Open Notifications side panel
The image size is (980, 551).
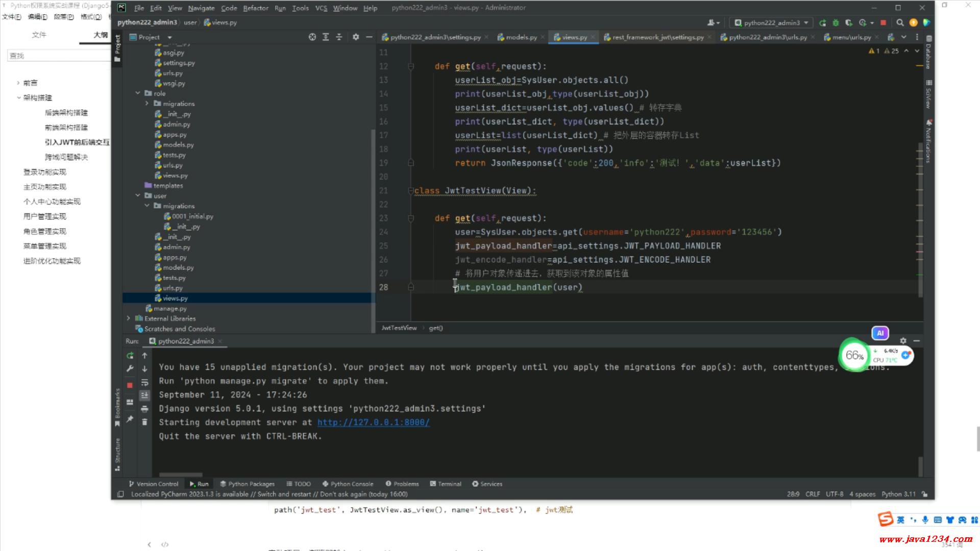tap(929, 141)
